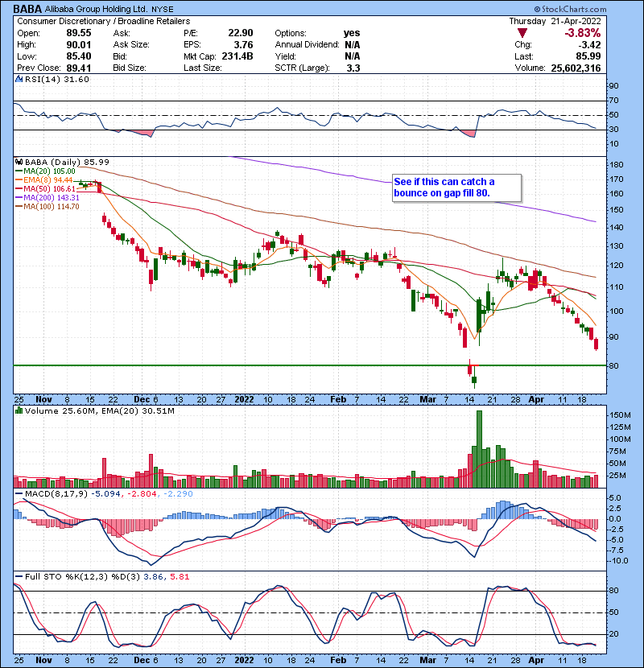Click the Options value 'yes'

352,33
